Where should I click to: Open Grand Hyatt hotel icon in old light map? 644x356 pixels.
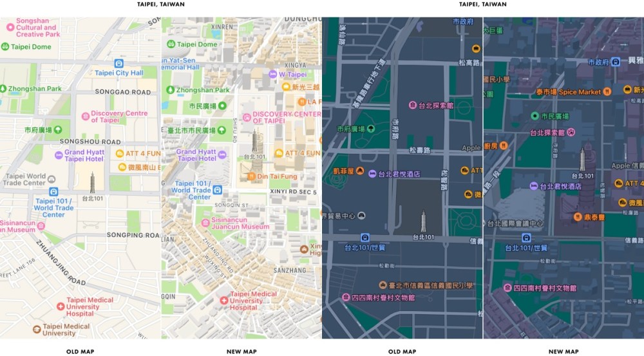coord(58,153)
